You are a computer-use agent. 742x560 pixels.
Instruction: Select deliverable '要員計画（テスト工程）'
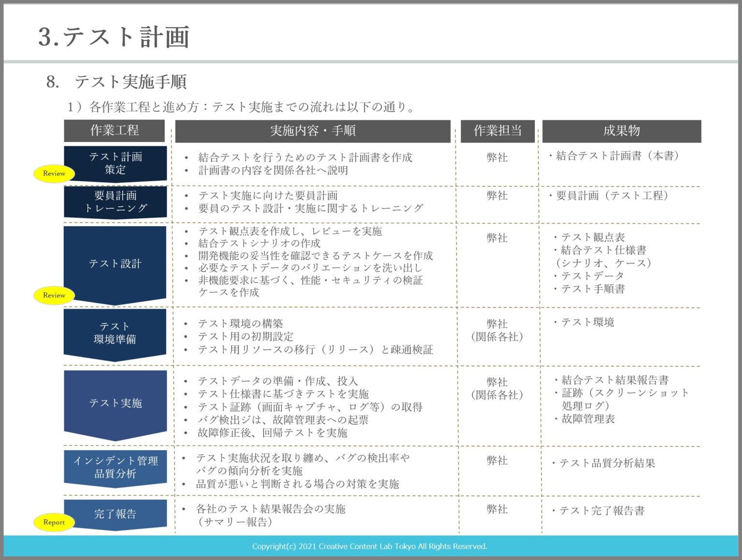tap(610, 196)
